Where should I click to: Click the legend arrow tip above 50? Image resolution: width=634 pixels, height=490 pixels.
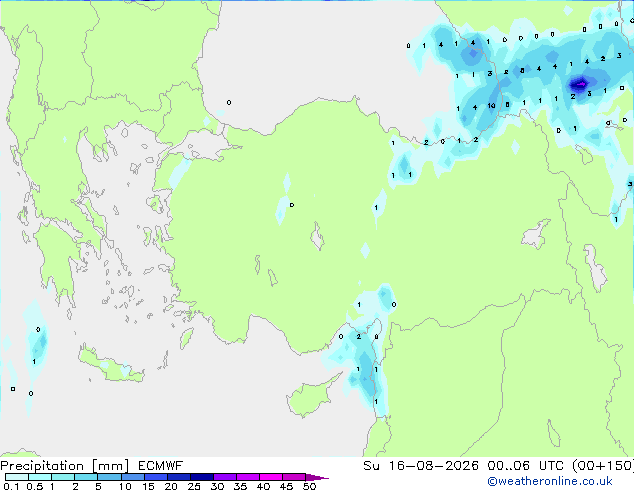point(317,477)
